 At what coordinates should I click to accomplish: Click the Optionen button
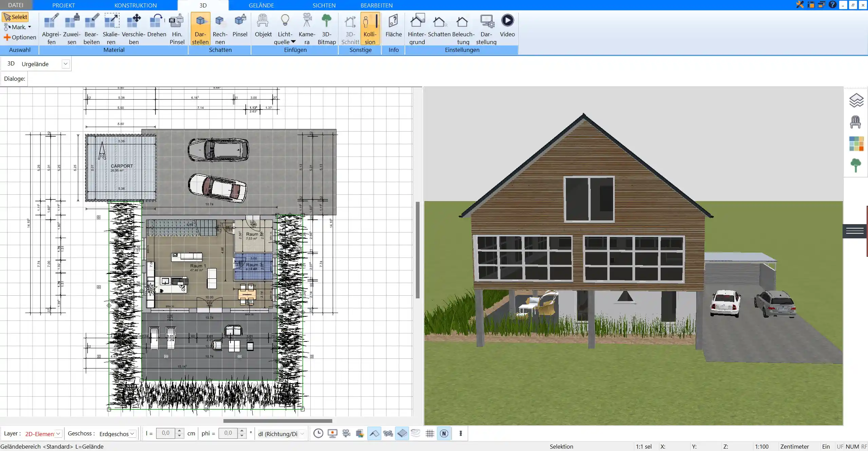(20, 37)
